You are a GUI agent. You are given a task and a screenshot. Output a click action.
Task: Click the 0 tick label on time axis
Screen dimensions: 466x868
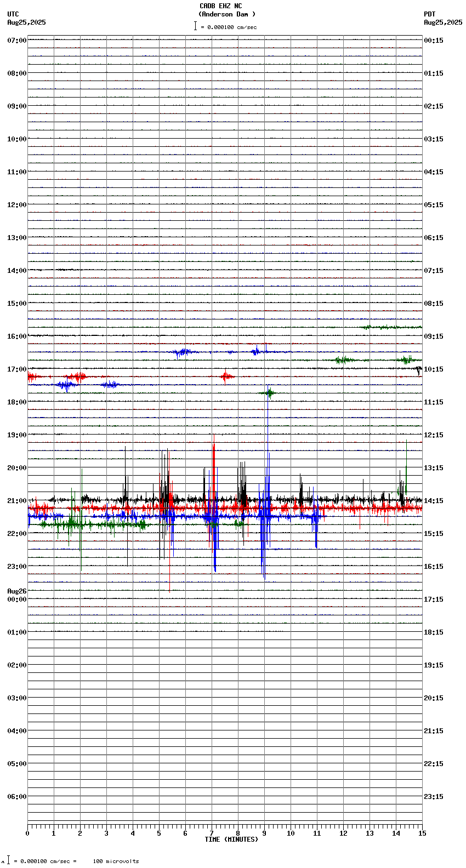tap(27, 833)
